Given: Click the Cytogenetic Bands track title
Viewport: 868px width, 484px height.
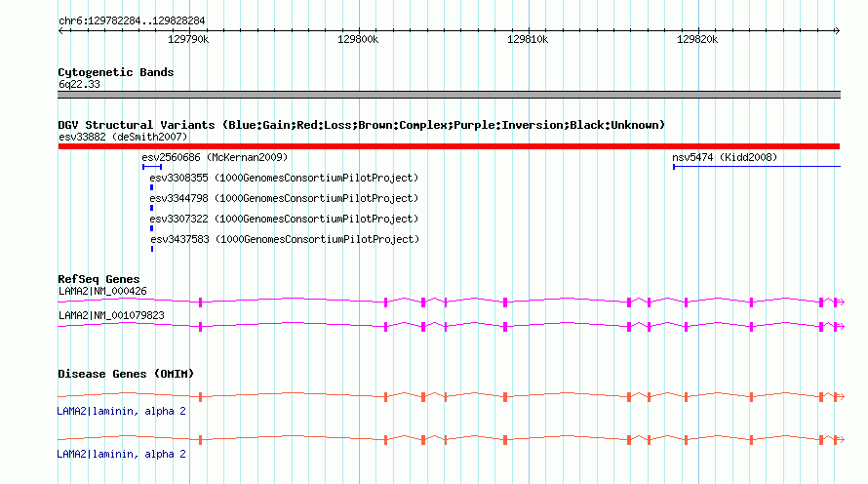Looking at the screenshot, I should pos(116,72).
